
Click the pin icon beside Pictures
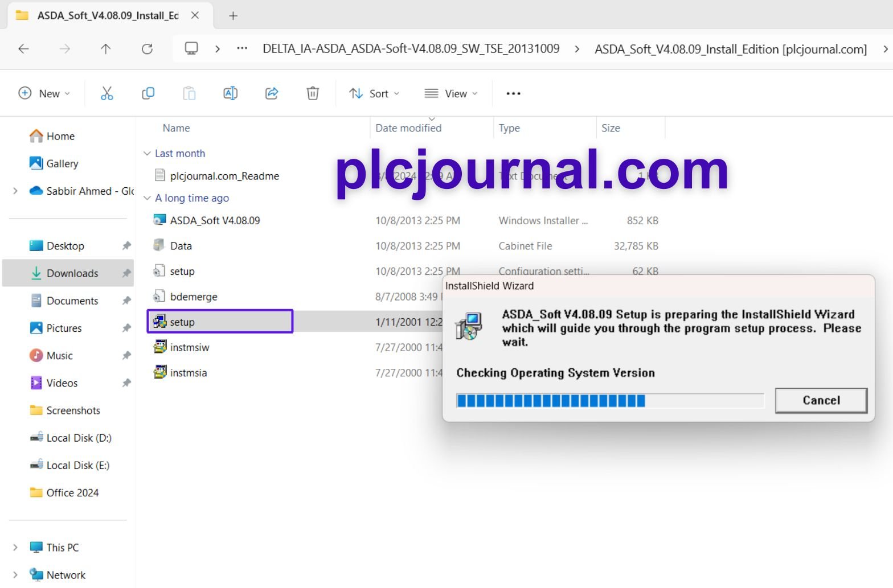click(126, 328)
